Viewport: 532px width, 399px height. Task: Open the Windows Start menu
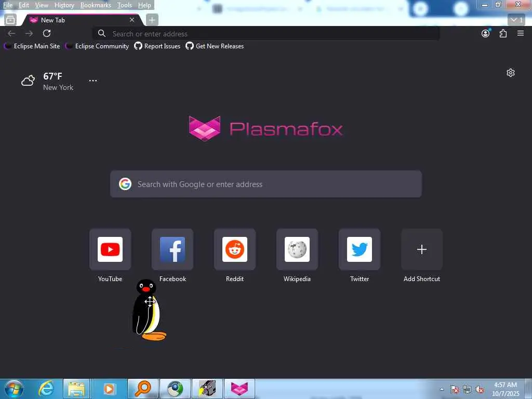pos(14,389)
